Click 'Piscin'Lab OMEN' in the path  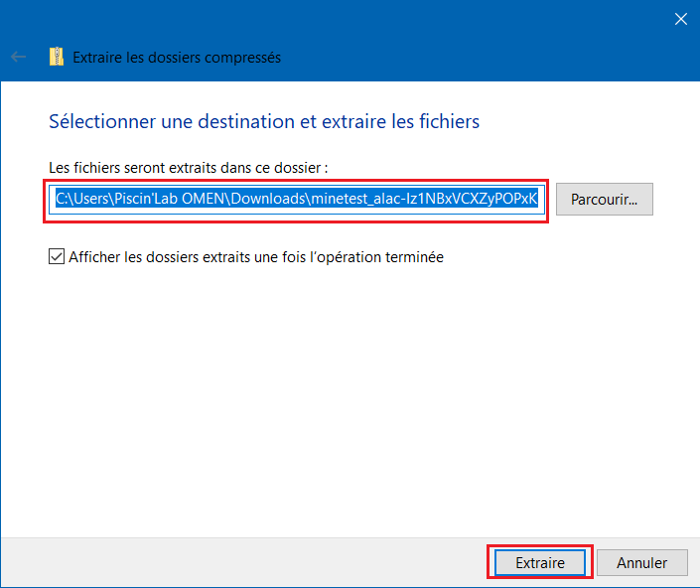168,199
